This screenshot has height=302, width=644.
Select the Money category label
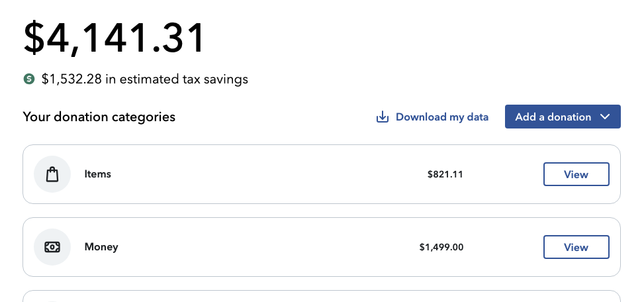[x=101, y=247]
